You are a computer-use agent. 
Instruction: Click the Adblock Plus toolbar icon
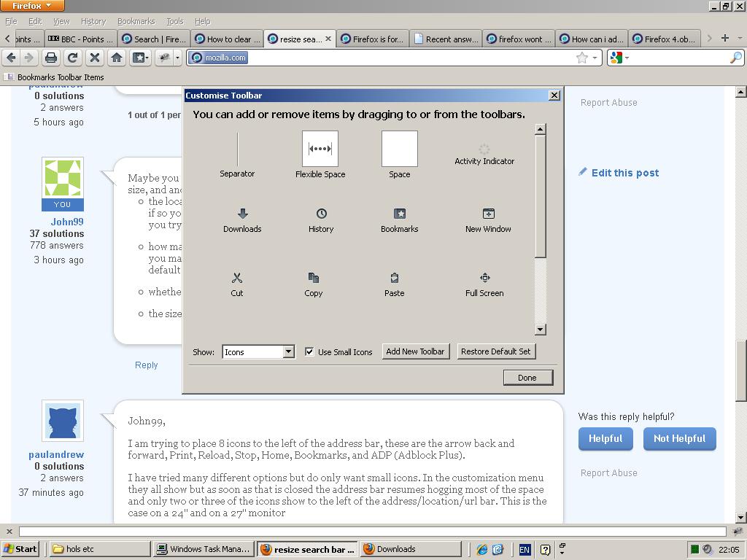(164, 58)
